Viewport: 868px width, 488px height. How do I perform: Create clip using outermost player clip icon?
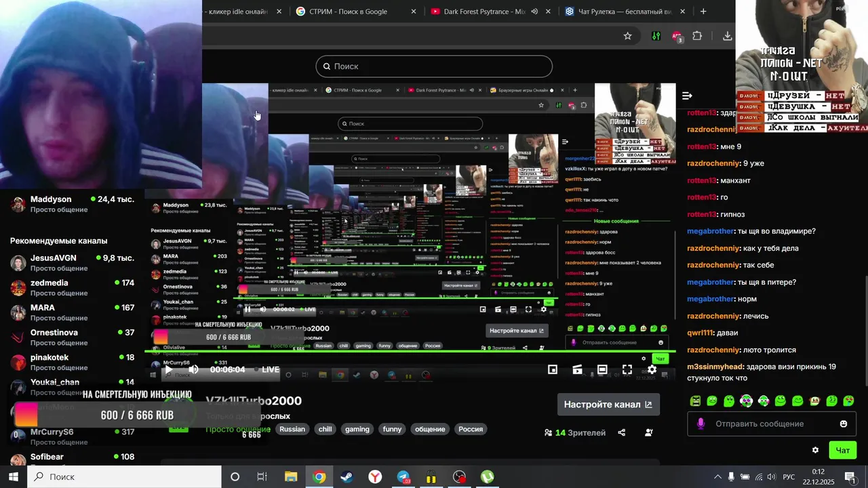(577, 369)
